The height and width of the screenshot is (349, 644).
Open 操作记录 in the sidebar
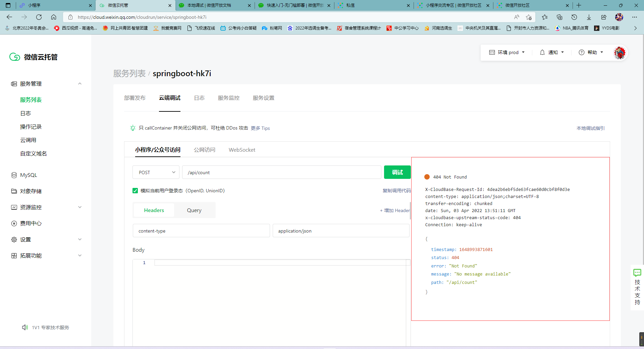tap(31, 127)
